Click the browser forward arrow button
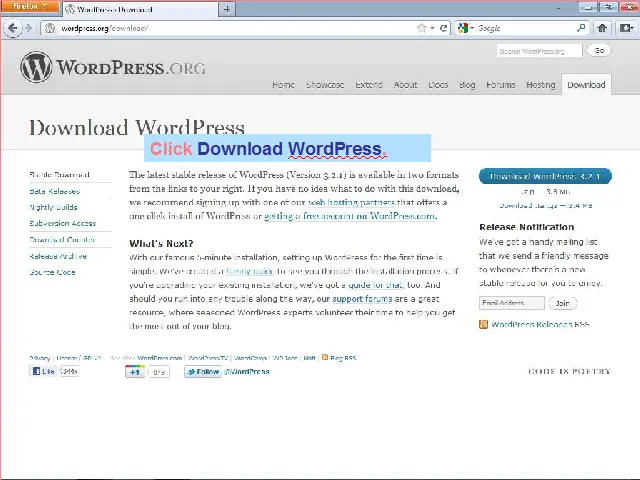This screenshot has width=640, height=480. (29, 28)
